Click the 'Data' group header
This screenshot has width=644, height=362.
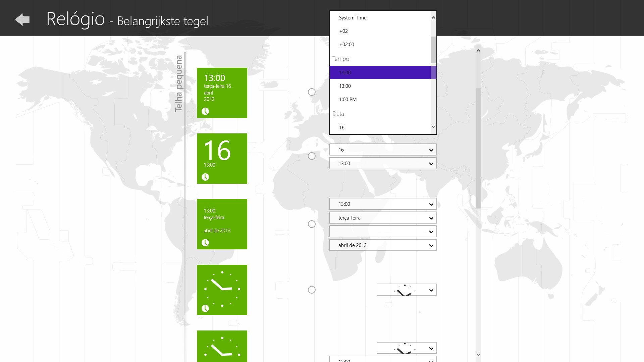[338, 114]
